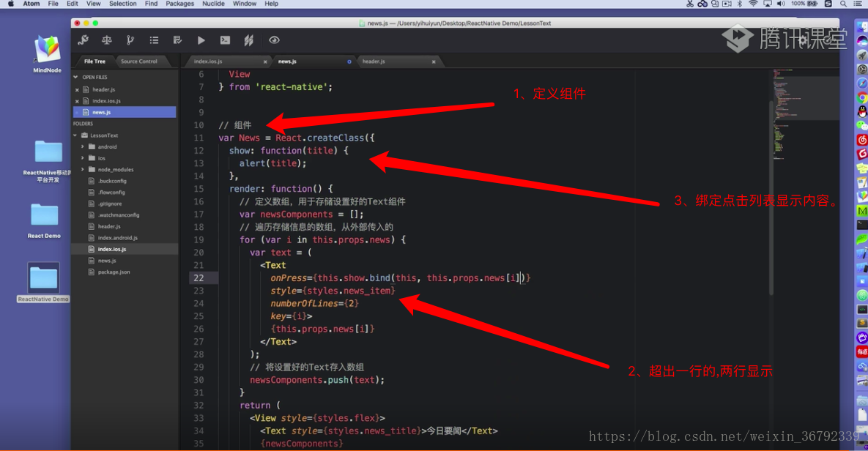This screenshot has width=868, height=451.
Task: Close index.ios.js in the Open Files list
Action: tap(77, 101)
